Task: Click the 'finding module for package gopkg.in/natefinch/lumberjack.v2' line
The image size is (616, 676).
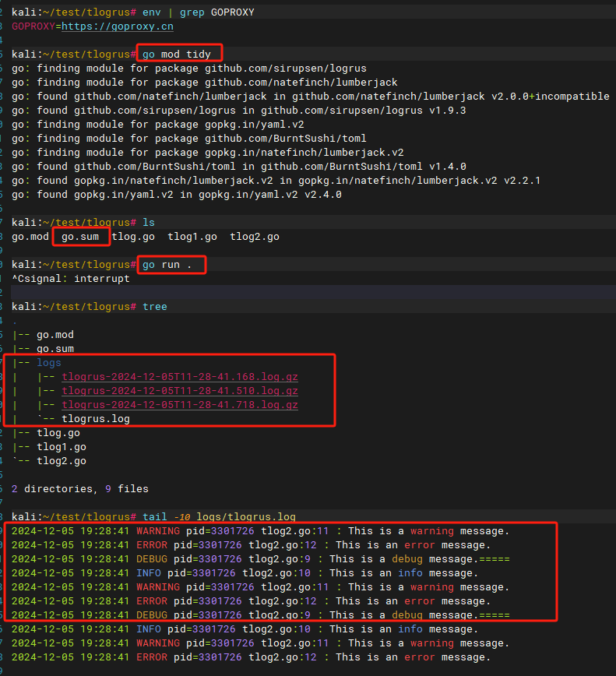Action: coord(208,152)
